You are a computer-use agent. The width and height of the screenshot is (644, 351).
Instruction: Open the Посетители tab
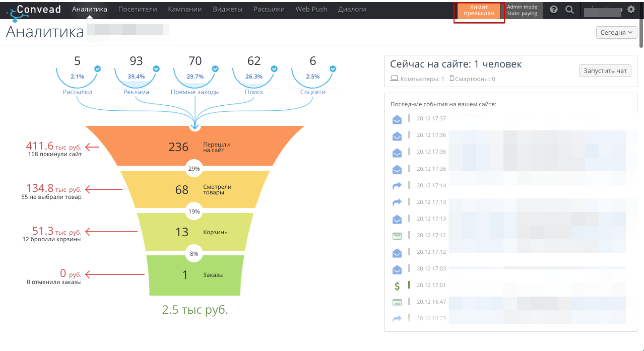point(138,9)
